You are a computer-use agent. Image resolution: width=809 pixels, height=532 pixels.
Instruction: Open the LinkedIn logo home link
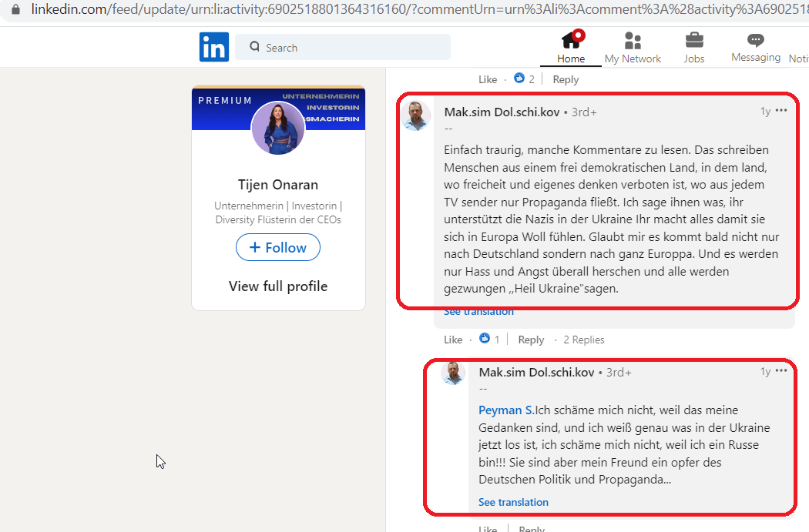point(214,47)
